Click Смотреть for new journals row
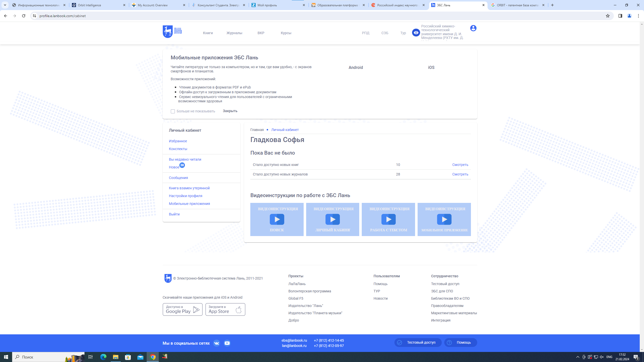This screenshot has height=362, width=644. [460, 174]
